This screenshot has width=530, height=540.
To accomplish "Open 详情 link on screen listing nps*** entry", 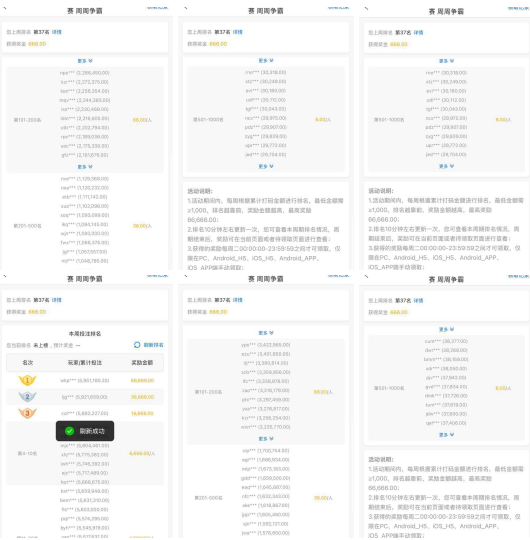I will [x=57, y=32].
